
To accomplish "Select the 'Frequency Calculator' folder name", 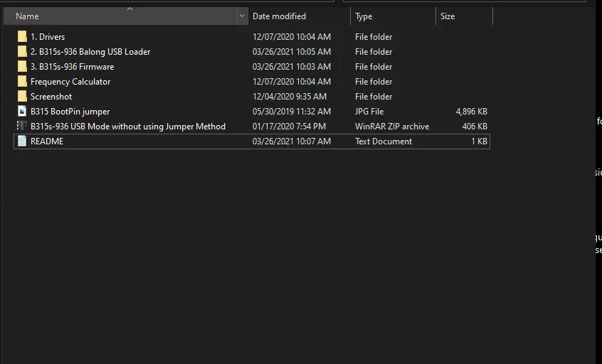I will (70, 82).
